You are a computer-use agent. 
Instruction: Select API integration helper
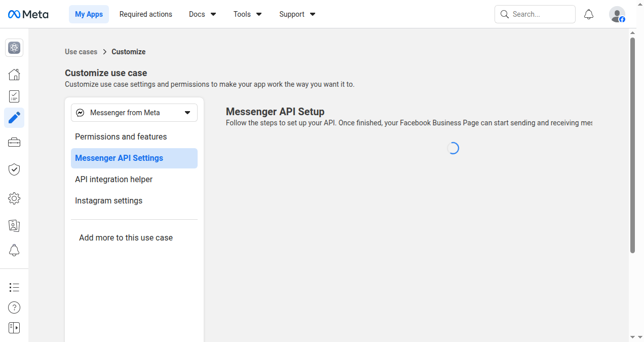(x=134, y=180)
